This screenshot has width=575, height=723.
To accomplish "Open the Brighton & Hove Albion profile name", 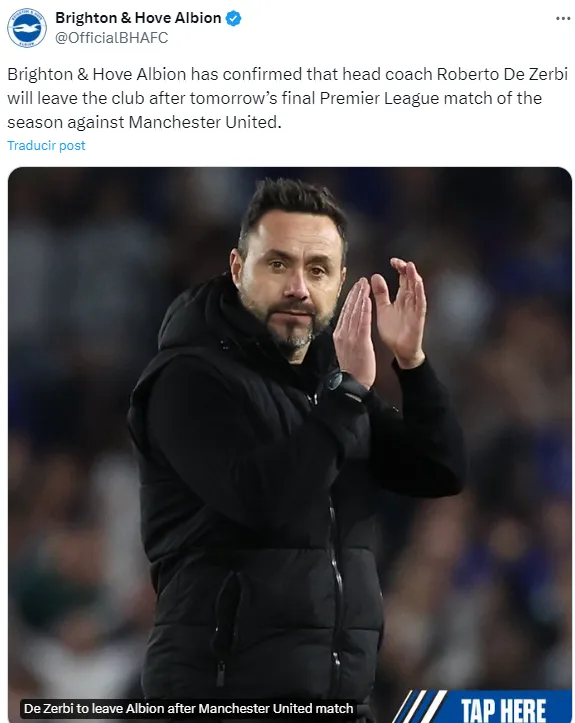I will tap(138, 18).
